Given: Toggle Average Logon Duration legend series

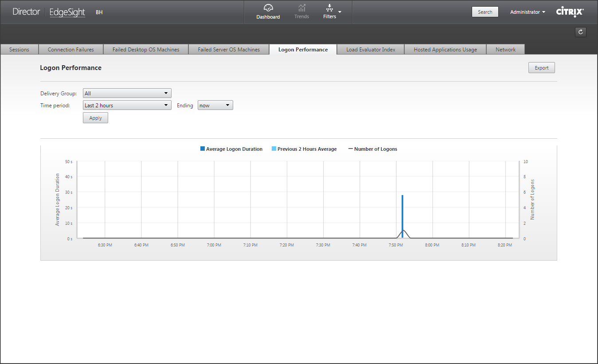Looking at the screenshot, I should click(x=231, y=149).
